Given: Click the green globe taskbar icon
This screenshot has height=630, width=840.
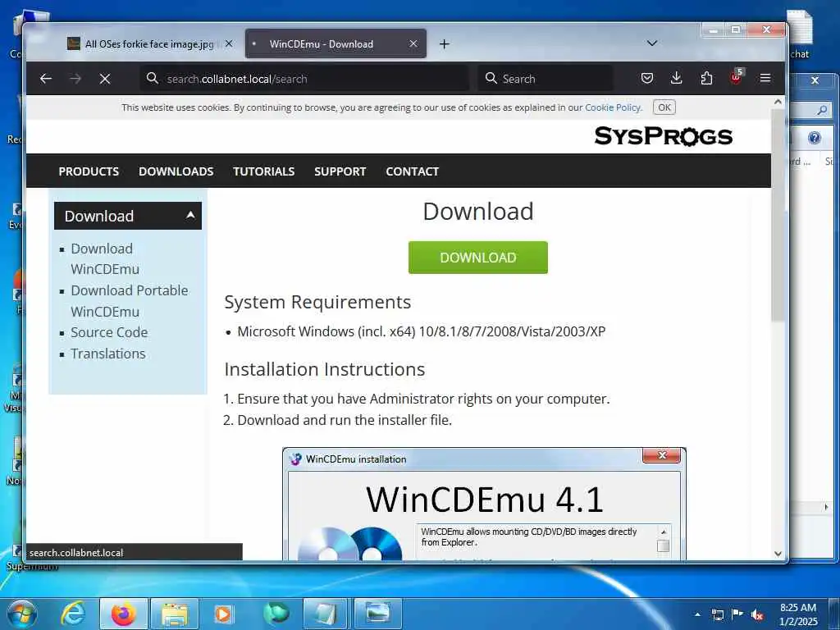Looking at the screenshot, I should pyautogui.click(x=276, y=614).
